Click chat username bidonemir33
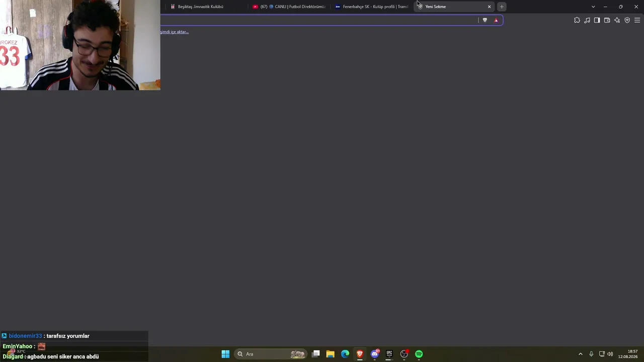This screenshot has width=644, height=362. [25, 336]
